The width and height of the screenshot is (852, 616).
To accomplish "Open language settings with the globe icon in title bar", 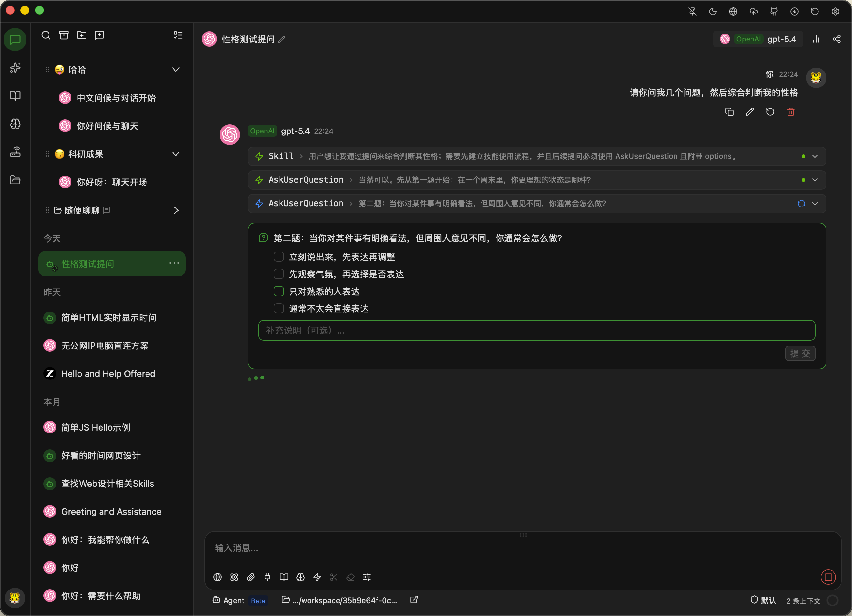I will tap(733, 12).
